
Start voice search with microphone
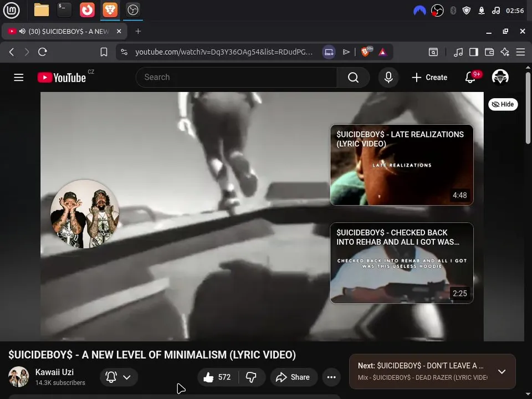388,78
